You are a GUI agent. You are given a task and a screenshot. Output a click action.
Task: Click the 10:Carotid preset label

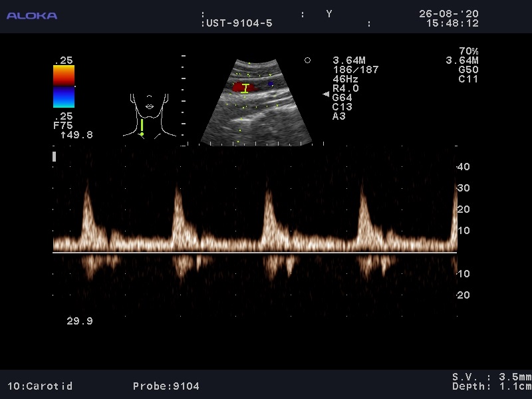pos(40,386)
